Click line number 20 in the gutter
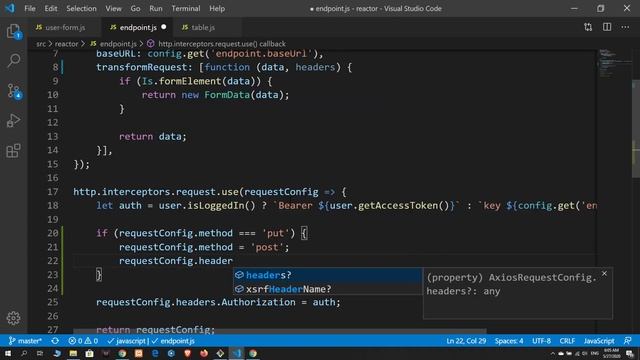Viewport: 640px width, 360px height. pos(53,233)
